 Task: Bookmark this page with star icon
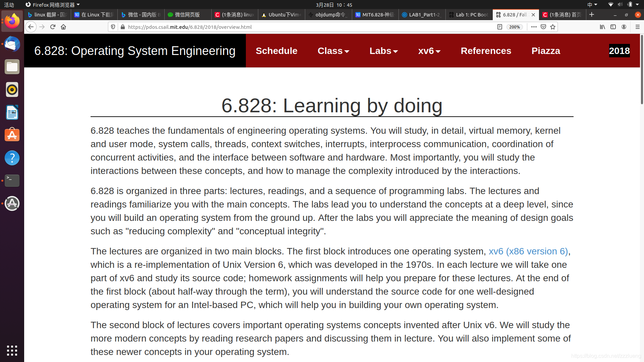coord(553,27)
